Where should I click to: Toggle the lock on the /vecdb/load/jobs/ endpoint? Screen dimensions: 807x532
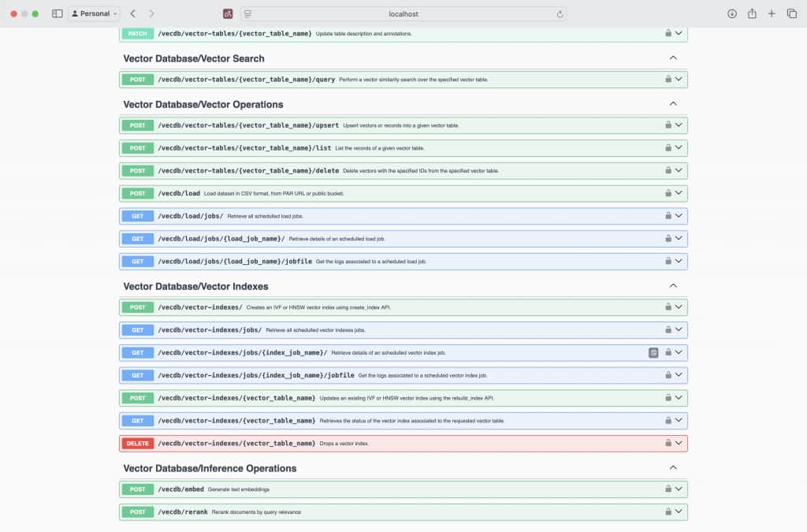pos(669,216)
